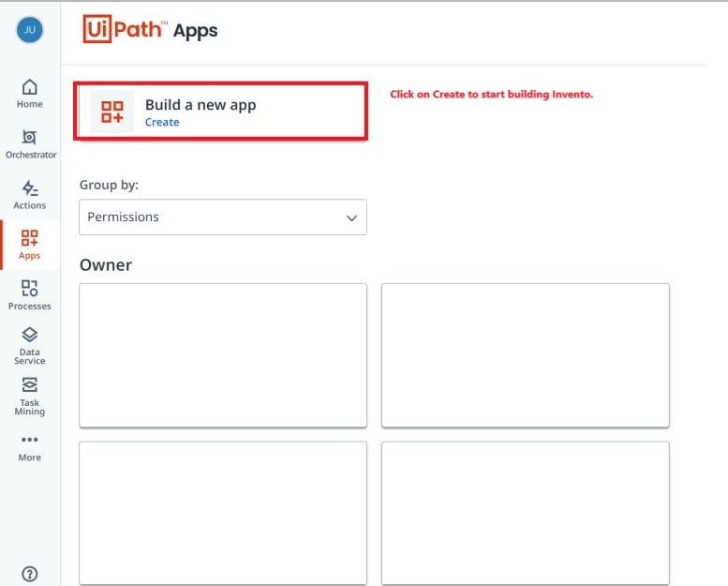Screen dimensions: 728x586
Task: Open the help question mark icon
Action: (30, 574)
